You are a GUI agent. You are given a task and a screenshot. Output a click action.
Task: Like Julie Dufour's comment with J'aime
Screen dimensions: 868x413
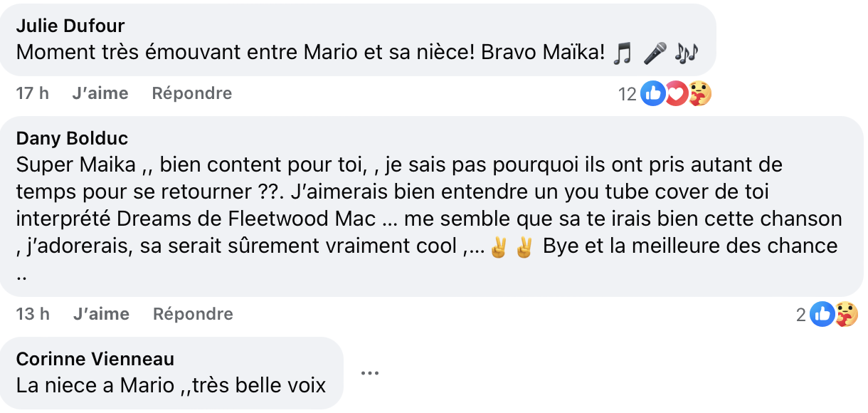(100, 93)
